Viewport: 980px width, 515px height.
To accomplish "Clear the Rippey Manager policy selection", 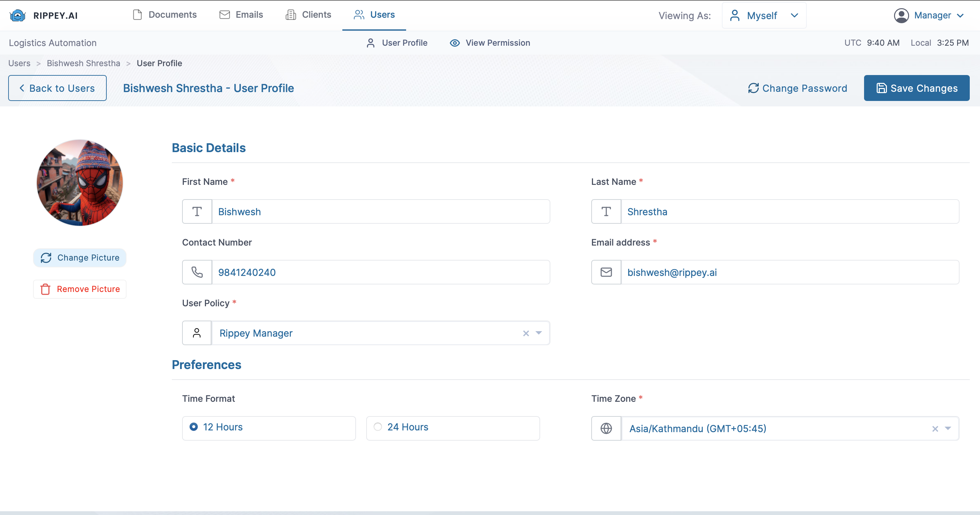I will (526, 334).
